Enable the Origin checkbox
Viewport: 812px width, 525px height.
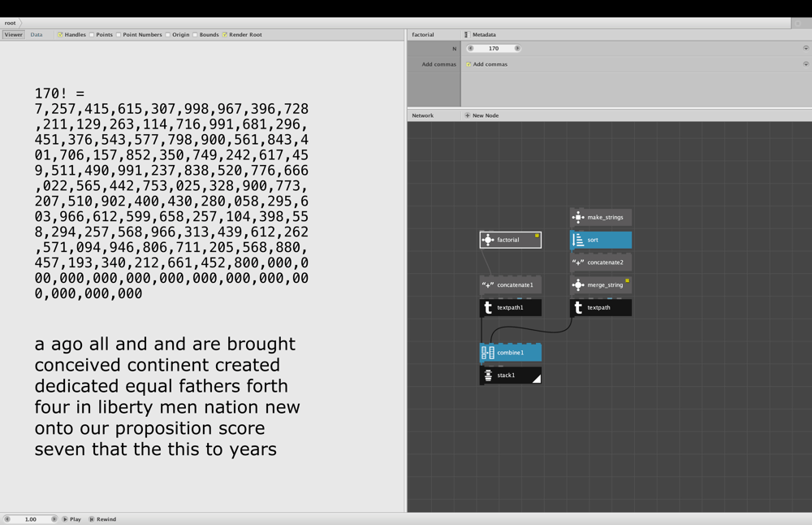[x=168, y=35]
